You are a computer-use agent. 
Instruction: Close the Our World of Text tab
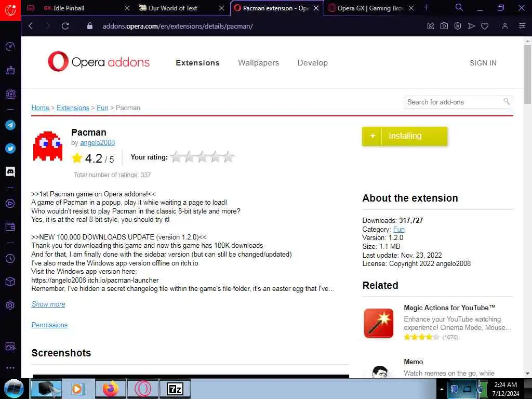pos(221,8)
